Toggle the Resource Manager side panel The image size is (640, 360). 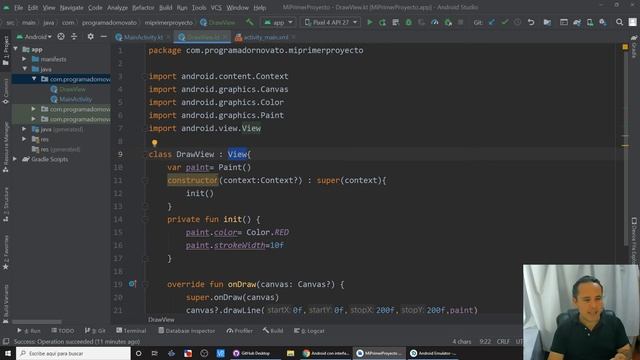tap(6, 147)
